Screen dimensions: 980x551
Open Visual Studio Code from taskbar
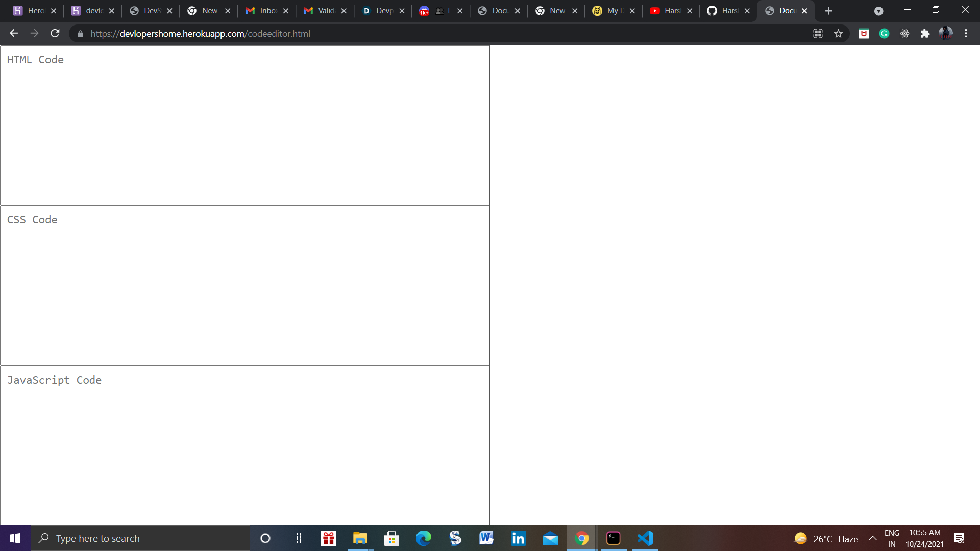click(x=645, y=538)
